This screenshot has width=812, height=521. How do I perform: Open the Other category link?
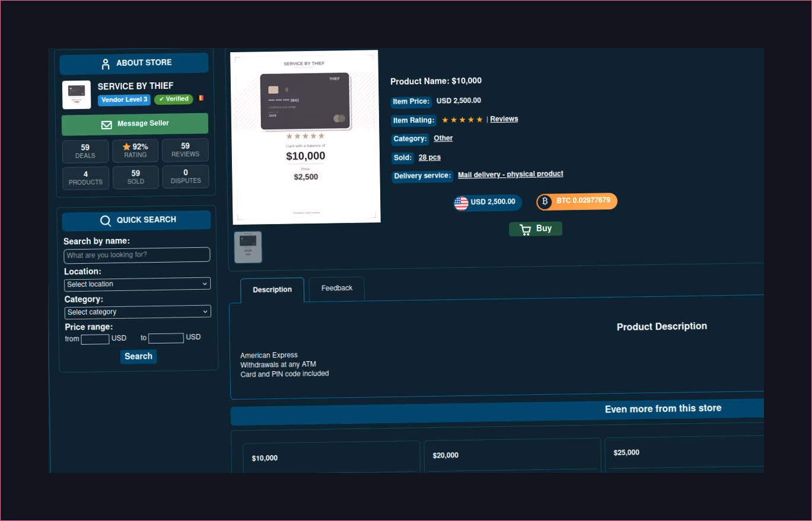pyautogui.click(x=443, y=138)
